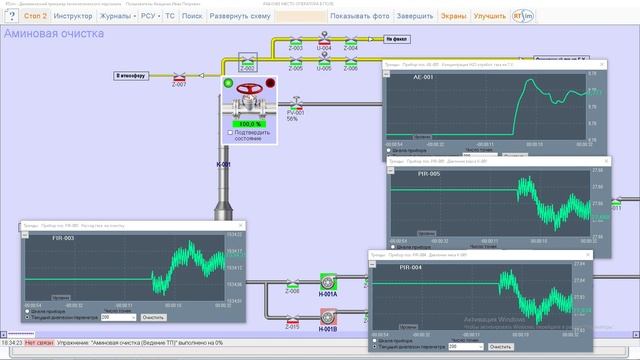
Task: Click the 'Аминовая очистка' screen title
Action: pyautogui.click(x=54, y=33)
